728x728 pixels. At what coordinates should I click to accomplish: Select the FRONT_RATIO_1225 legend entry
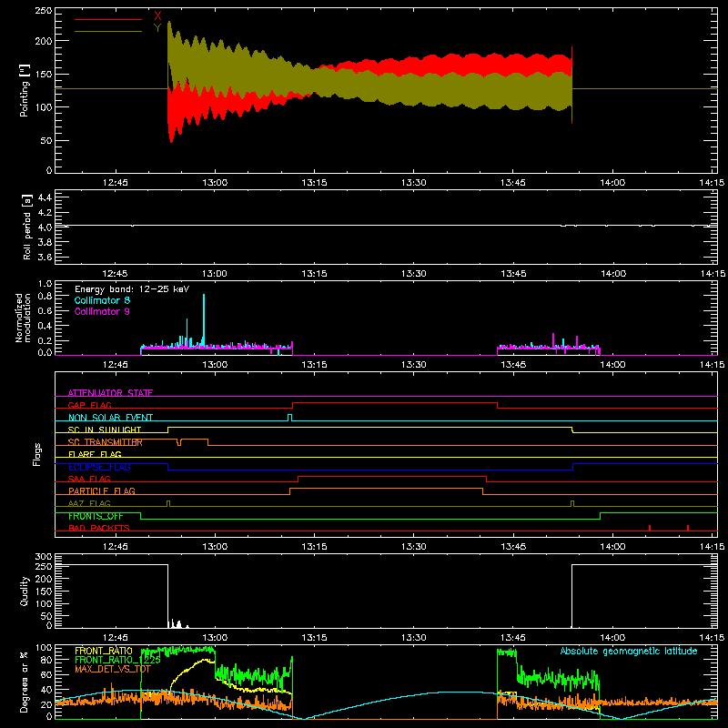117,659
